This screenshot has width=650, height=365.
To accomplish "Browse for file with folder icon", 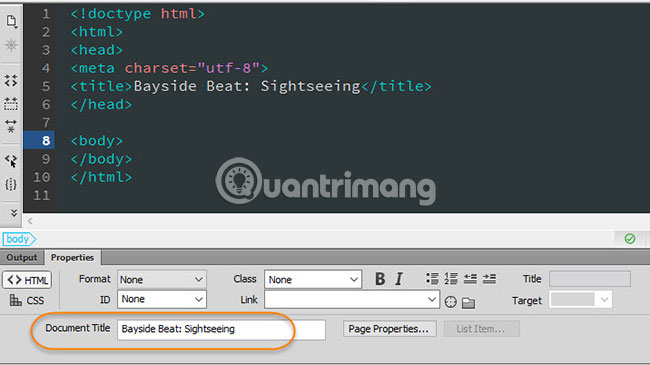I will 468,303.
